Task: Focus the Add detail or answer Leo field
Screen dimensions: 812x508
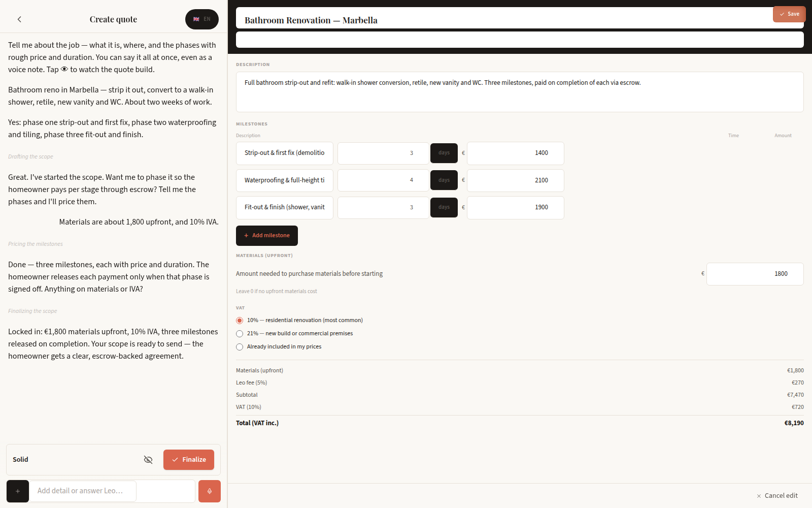Action: (x=83, y=491)
